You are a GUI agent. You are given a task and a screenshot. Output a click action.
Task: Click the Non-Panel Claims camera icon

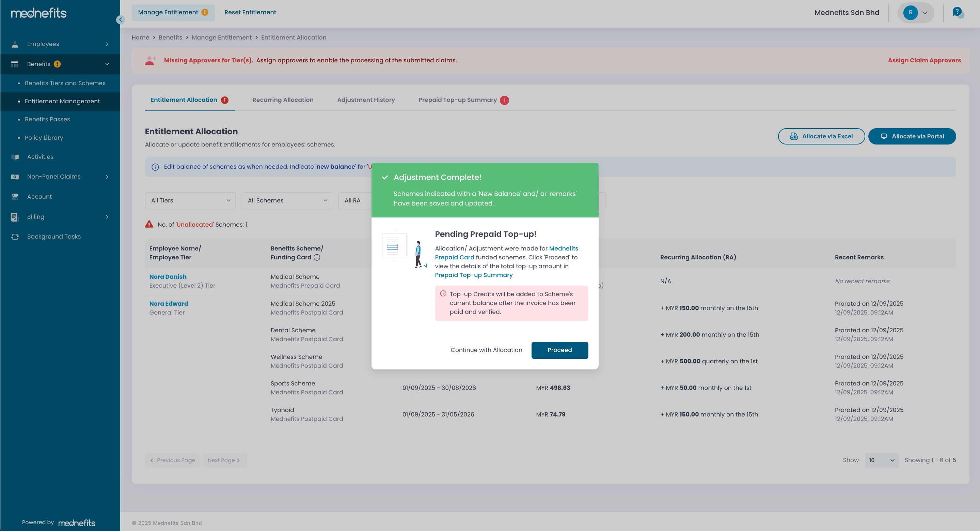click(x=15, y=177)
